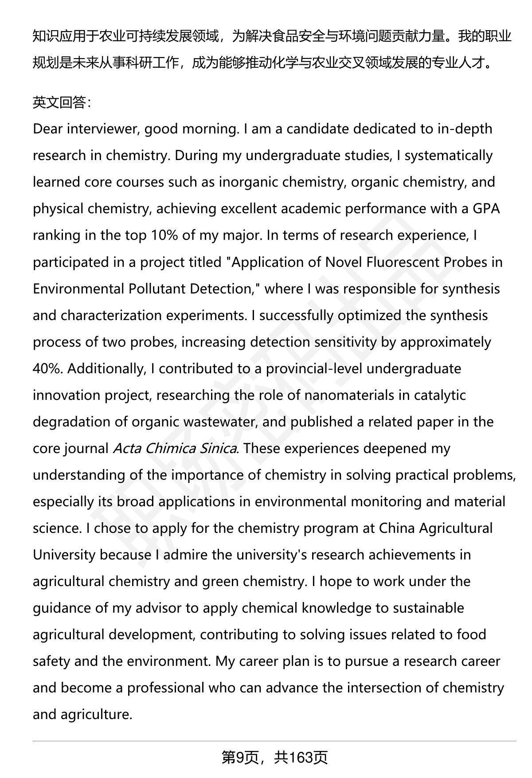Click the italic journal title Acta Chimica Sinica
532x778 pixels.
pyautogui.click(x=174, y=448)
